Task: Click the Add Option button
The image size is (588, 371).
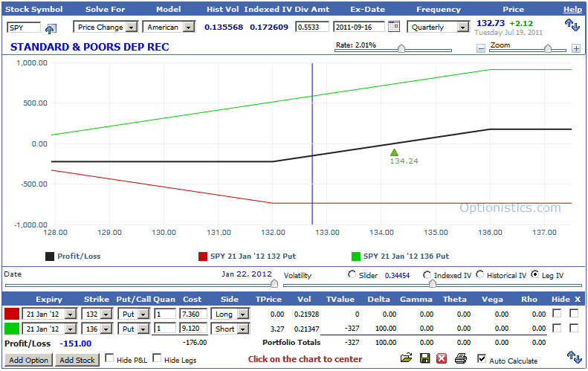Action: pos(28,360)
